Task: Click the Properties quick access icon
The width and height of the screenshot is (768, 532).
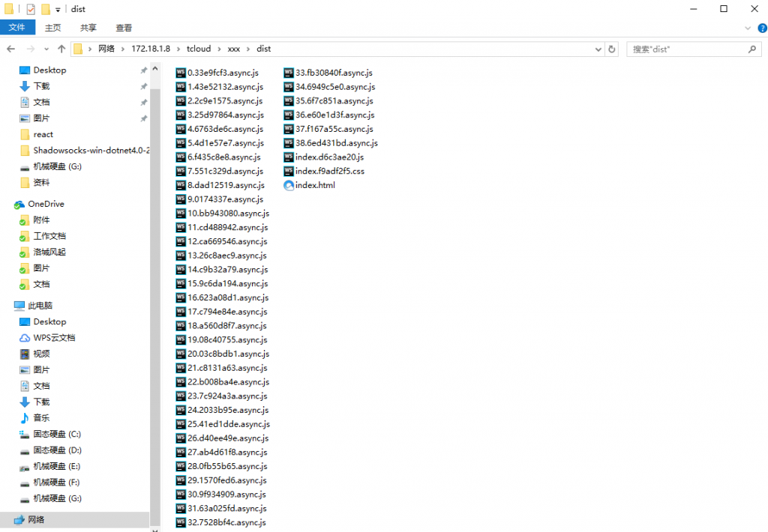Action: click(x=31, y=9)
